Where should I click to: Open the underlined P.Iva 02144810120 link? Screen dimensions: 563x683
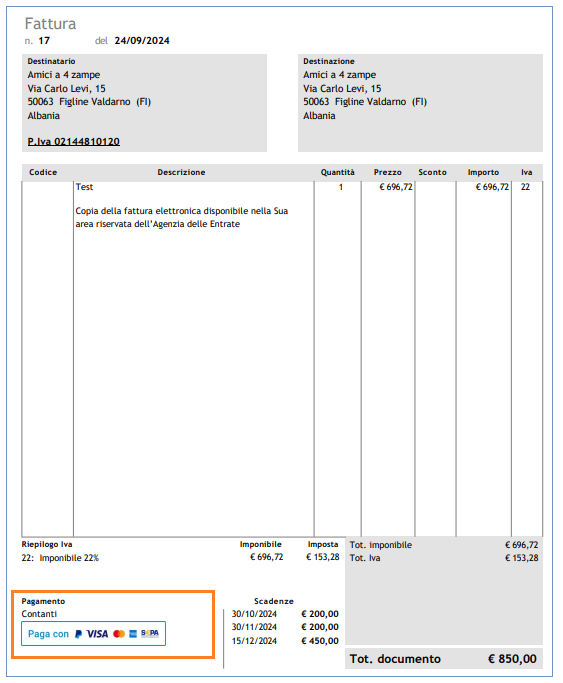74,142
